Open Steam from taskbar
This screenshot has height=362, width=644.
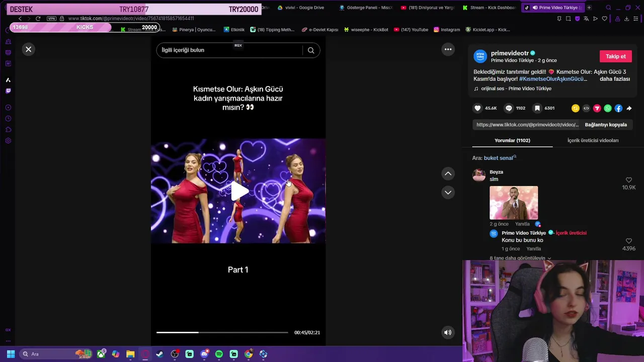point(159,354)
